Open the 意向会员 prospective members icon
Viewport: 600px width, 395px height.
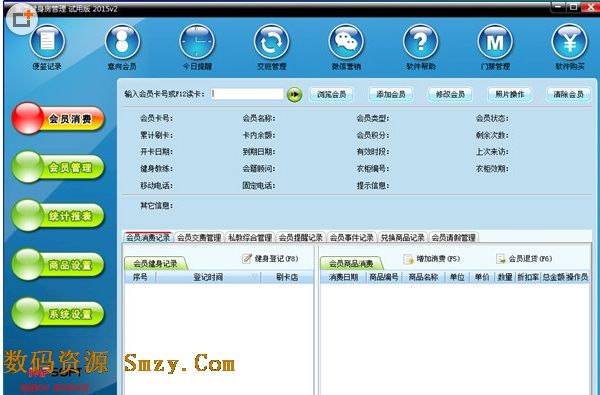[x=122, y=42]
